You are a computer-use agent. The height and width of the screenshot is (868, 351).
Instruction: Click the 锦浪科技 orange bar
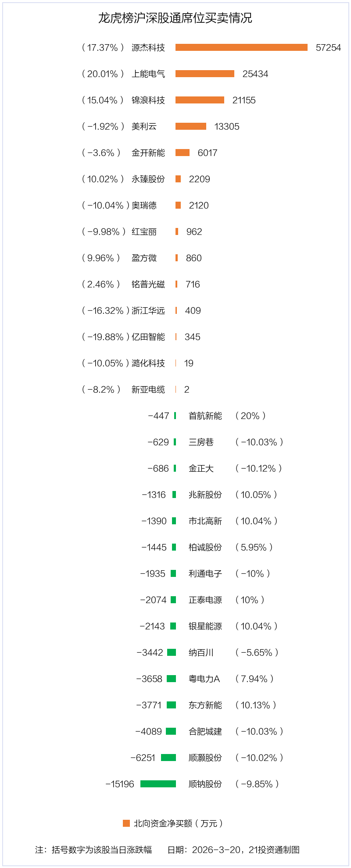click(x=200, y=100)
